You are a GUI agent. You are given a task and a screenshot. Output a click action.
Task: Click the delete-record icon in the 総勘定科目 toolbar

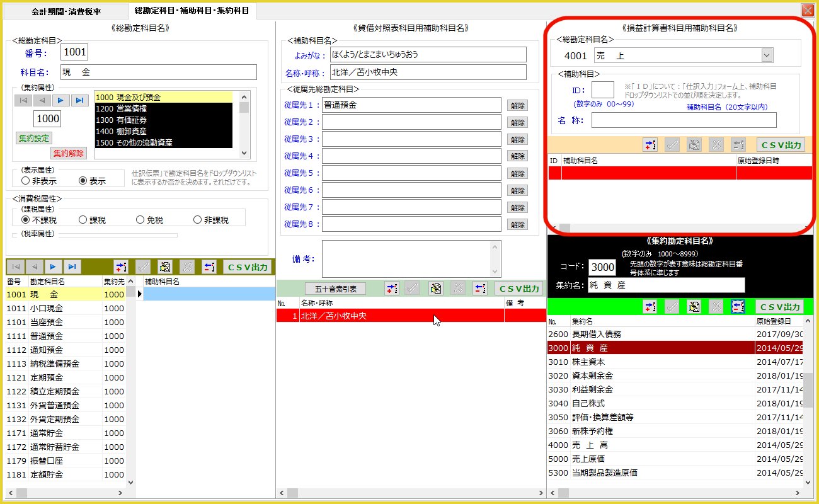tap(209, 266)
